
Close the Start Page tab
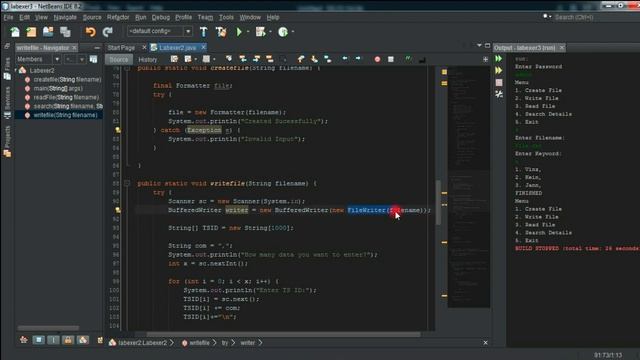tap(144, 47)
